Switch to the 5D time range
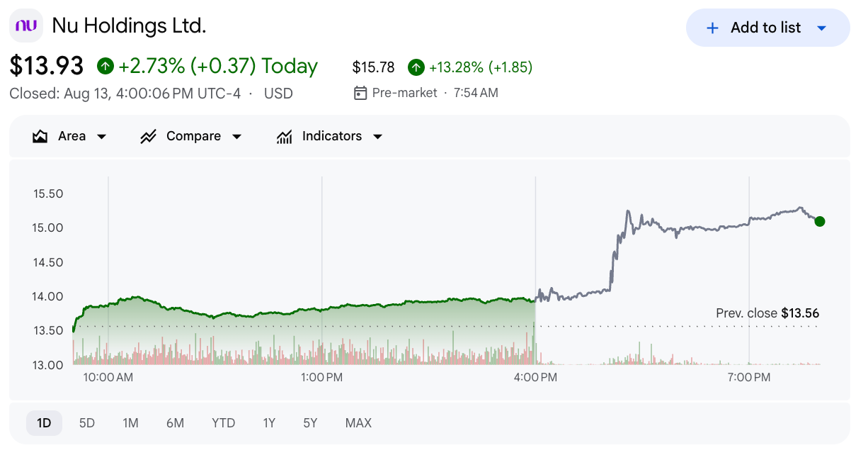This screenshot has width=868, height=455. click(87, 423)
